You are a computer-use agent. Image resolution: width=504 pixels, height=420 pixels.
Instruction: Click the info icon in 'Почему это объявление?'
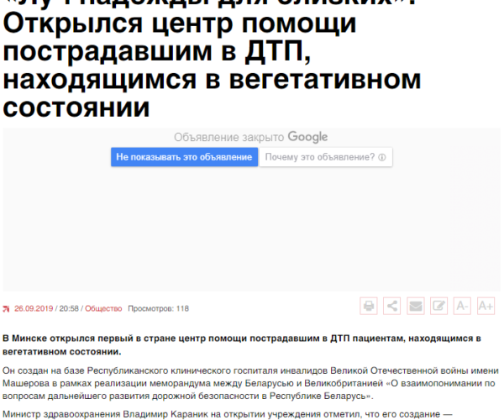coord(382,157)
